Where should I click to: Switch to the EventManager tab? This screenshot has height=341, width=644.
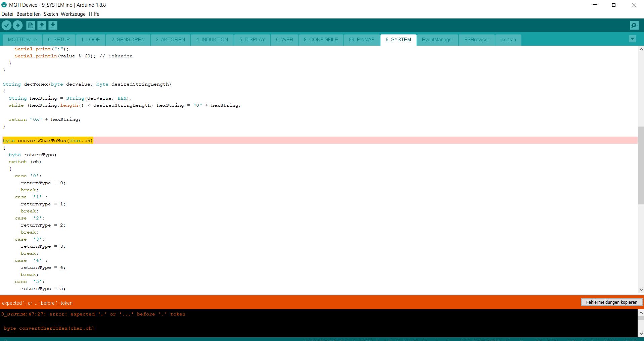[x=437, y=40]
